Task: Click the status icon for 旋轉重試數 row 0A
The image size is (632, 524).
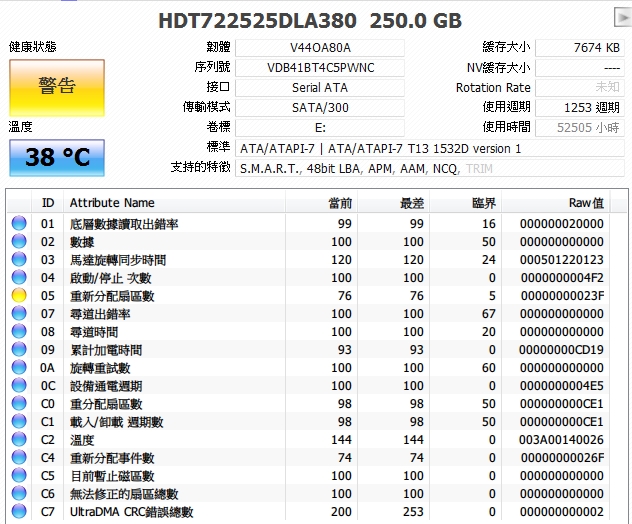Action: click(x=18, y=368)
